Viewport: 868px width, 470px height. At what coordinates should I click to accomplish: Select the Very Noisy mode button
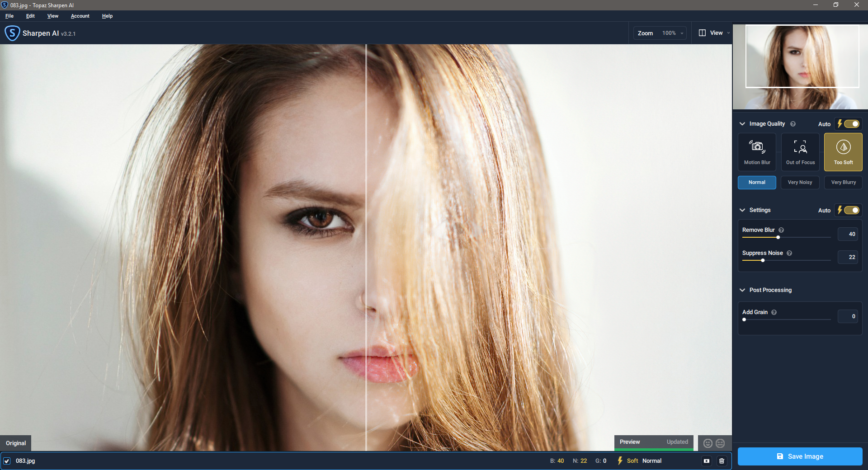coord(800,183)
